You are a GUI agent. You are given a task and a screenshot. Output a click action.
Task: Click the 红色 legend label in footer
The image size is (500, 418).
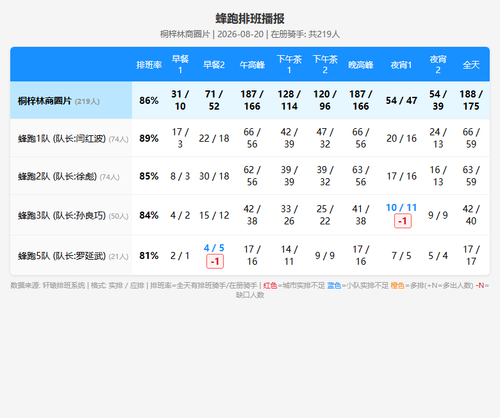click(x=270, y=286)
